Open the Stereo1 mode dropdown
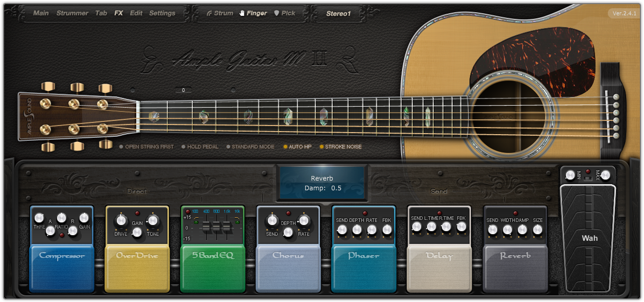The width and height of the screenshot is (644, 302). [338, 14]
